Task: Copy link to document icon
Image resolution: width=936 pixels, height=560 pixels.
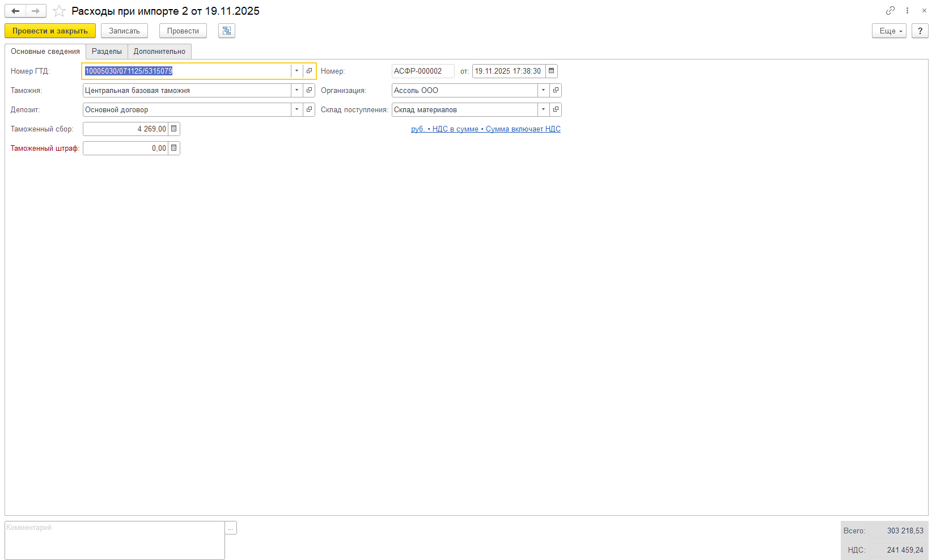Action: [x=890, y=11]
